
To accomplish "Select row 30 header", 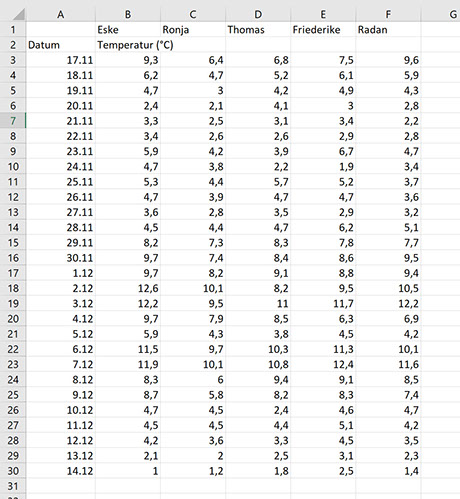I will [13, 471].
